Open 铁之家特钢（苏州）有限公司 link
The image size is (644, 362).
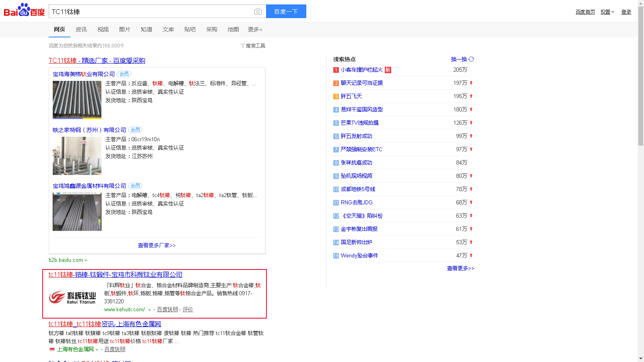(89, 130)
